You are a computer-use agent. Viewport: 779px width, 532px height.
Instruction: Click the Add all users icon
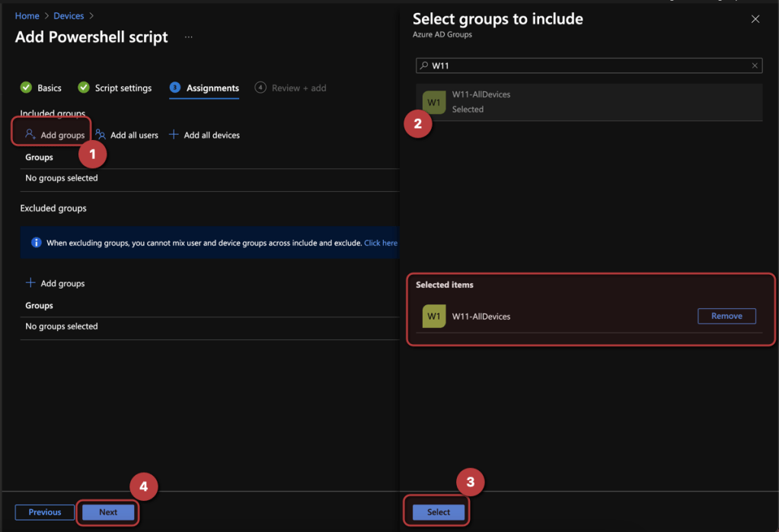coord(101,135)
